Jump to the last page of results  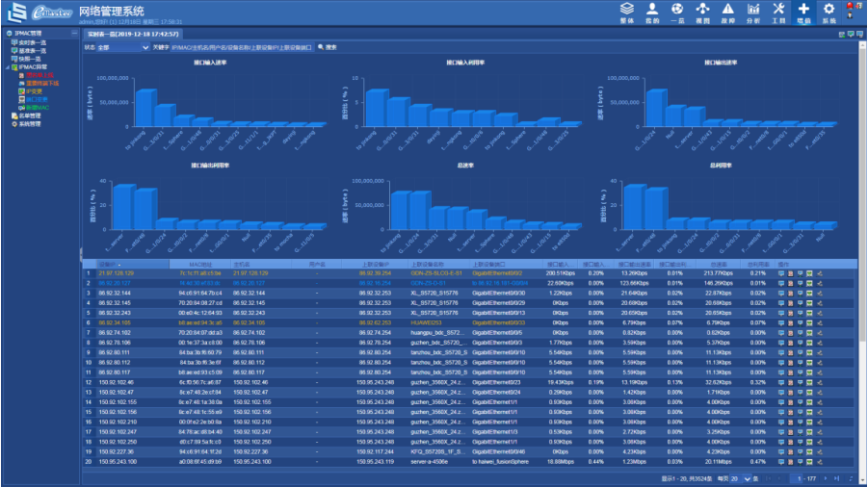(836, 478)
